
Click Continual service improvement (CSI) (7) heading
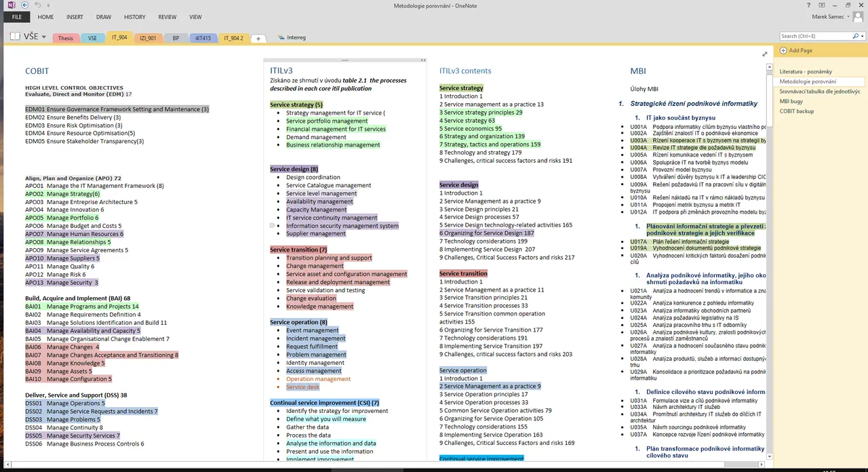[x=324, y=403]
